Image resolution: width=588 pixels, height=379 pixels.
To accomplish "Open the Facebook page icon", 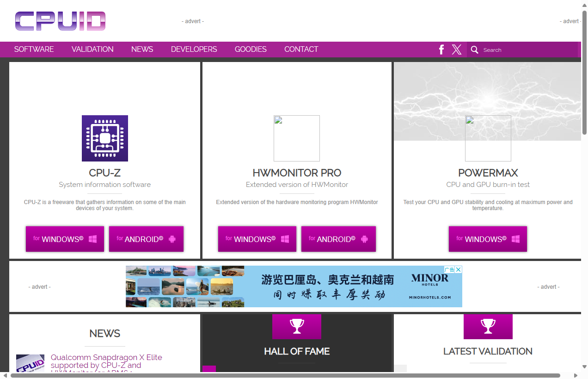I will 441,50.
